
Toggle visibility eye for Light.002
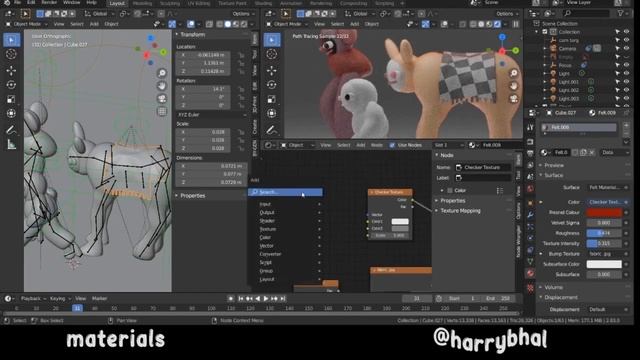(x=627, y=90)
